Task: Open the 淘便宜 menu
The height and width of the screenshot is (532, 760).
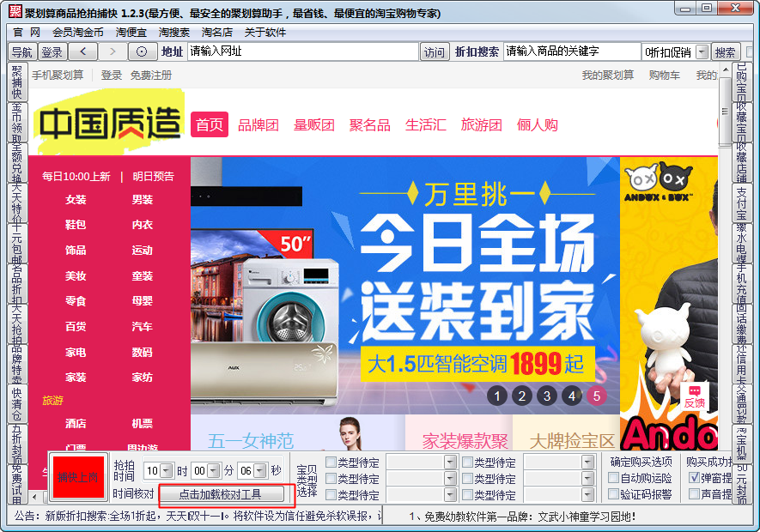Action: [131, 33]
